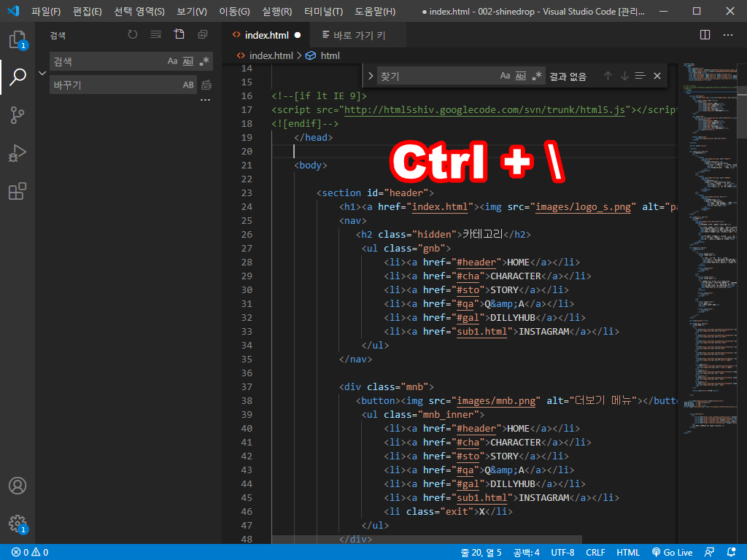The height and width of the screenshot is (560, 747).
Task: Open 이동(G) menu
Action: (234, 12)
